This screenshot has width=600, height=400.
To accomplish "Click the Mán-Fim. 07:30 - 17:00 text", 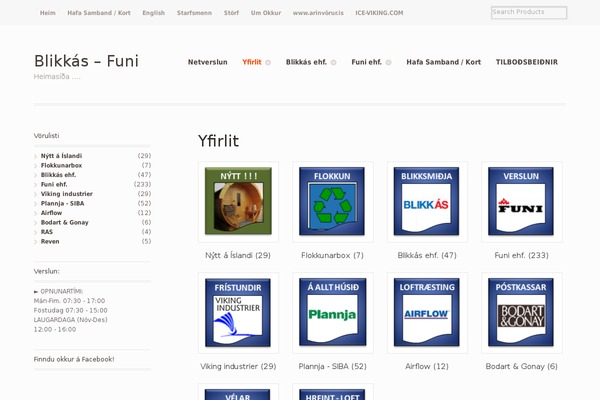I will 69,301.
